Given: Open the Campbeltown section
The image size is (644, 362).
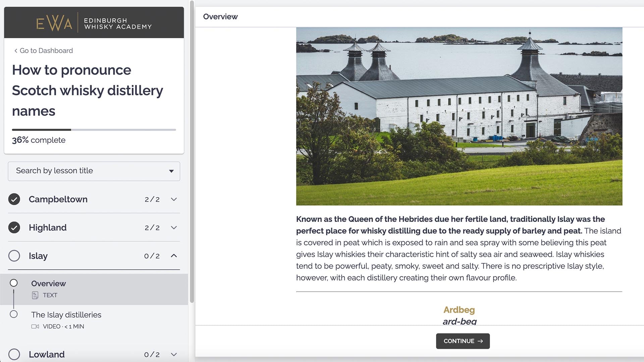Looking at the screenshot, I should pyautogui.click(x=94, y=199).
